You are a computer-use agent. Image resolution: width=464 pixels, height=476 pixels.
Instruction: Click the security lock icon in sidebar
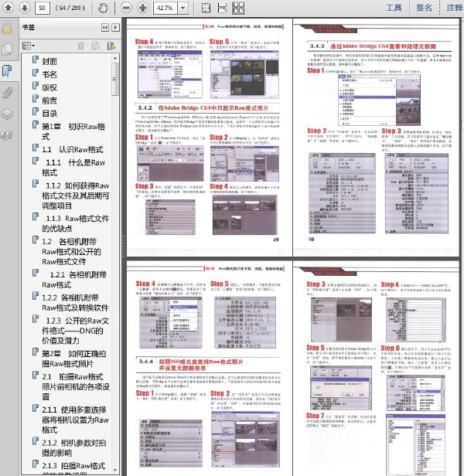click(7, 29)
